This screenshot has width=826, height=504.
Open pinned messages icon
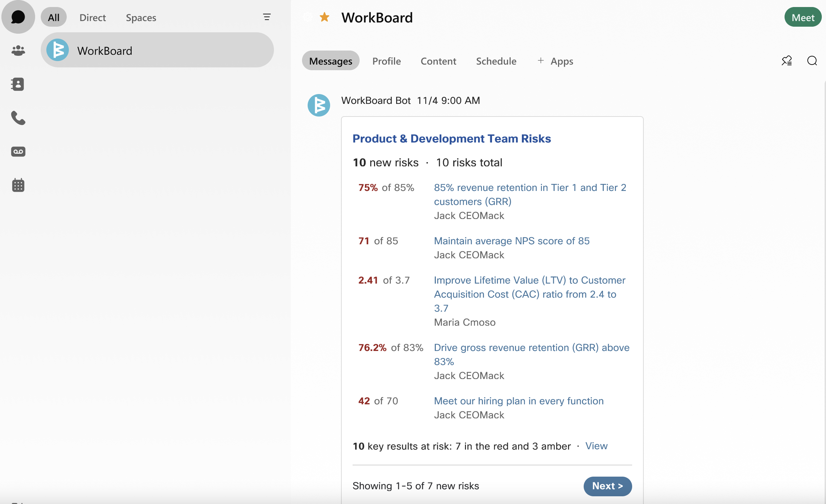[787, 61]
